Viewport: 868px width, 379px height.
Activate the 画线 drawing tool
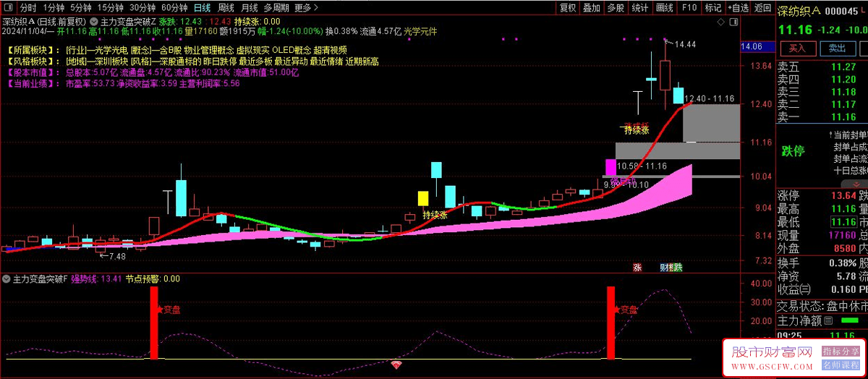click(663, 8)
